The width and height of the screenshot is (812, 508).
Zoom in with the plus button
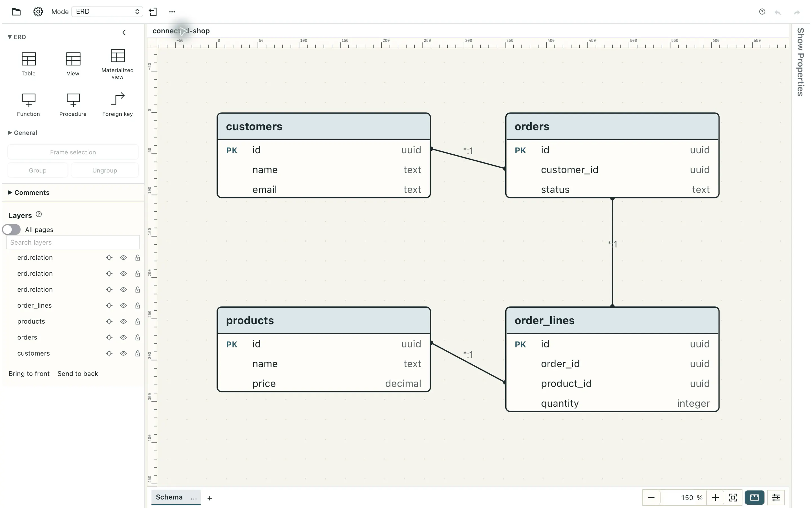[715, 498]
